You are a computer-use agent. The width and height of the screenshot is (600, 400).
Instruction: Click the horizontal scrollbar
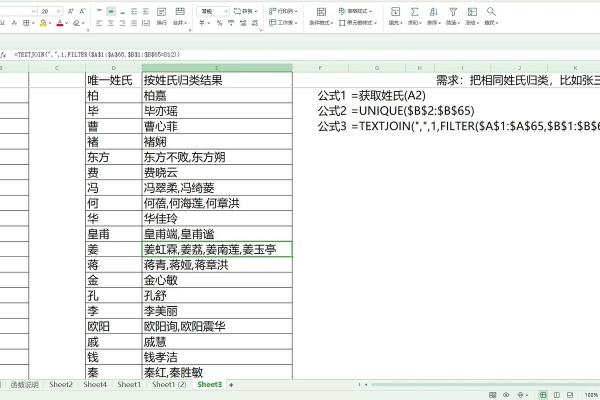tap(485, 384)
